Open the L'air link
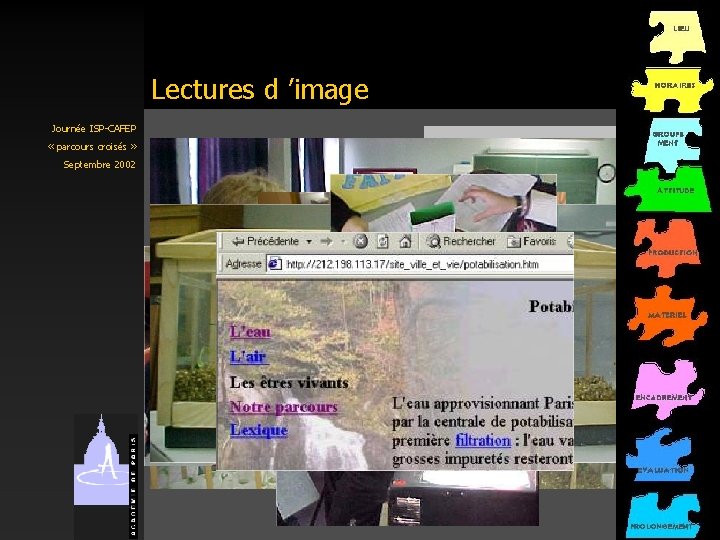Screen dimensions: 720x540 [248, 356]
